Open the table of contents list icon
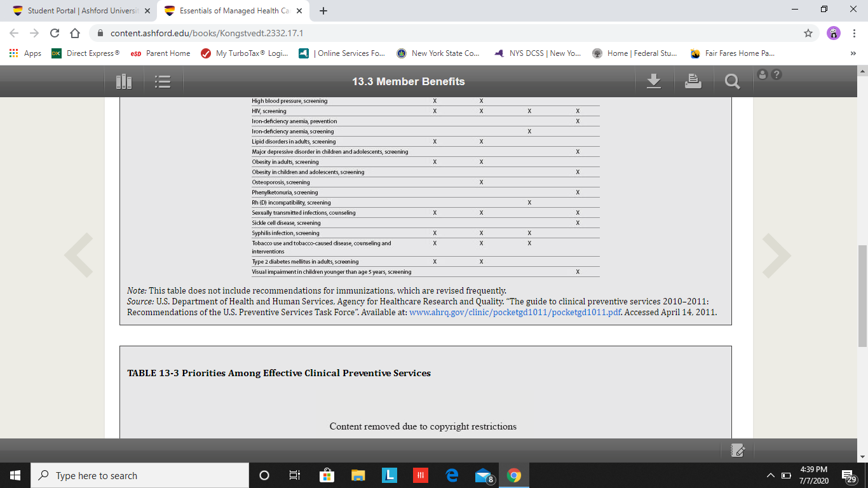This screenshot has width=868, height=488. click(x=163, y=81)
